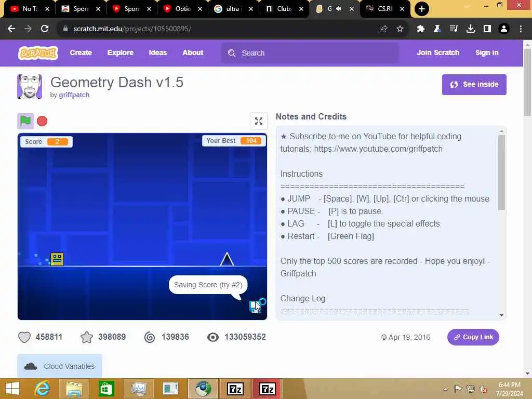Click Join Scratch link
Viewport: 532px width, 399px height.
[437, 53]
